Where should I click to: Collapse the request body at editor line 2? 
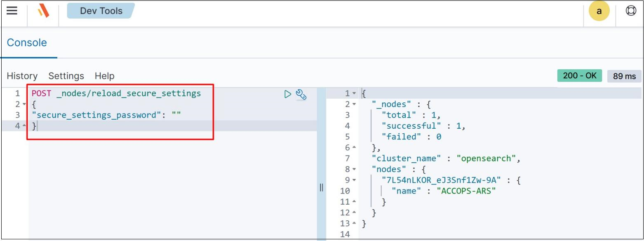[x=24, y=104]
